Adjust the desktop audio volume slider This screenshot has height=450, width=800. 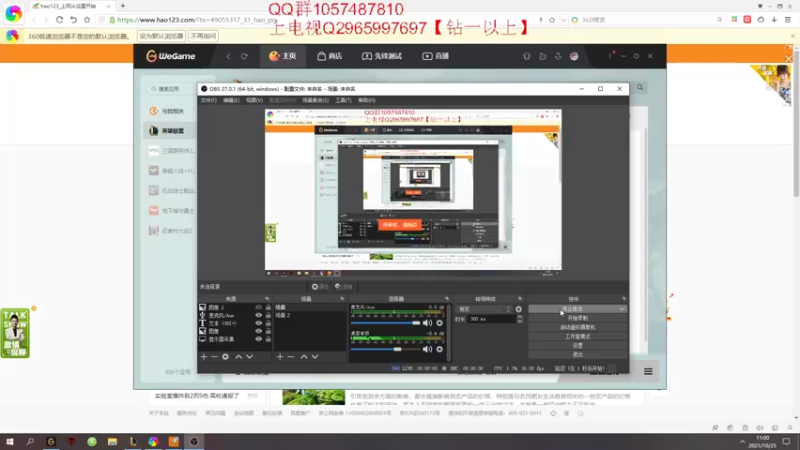(x=386, y=349)
